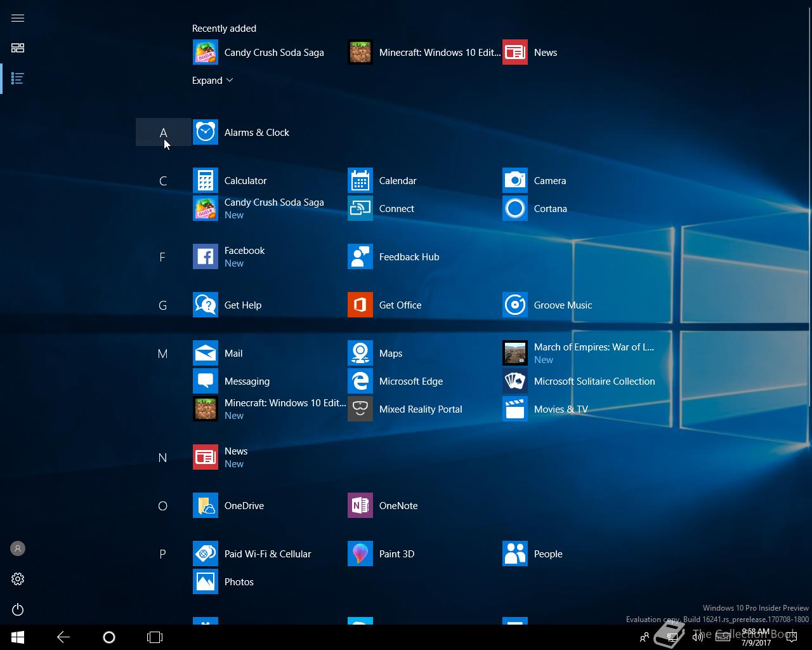The image size is (812, 650).
Task: Open Candy Crush Soda Saga under C
Action: 268,208
